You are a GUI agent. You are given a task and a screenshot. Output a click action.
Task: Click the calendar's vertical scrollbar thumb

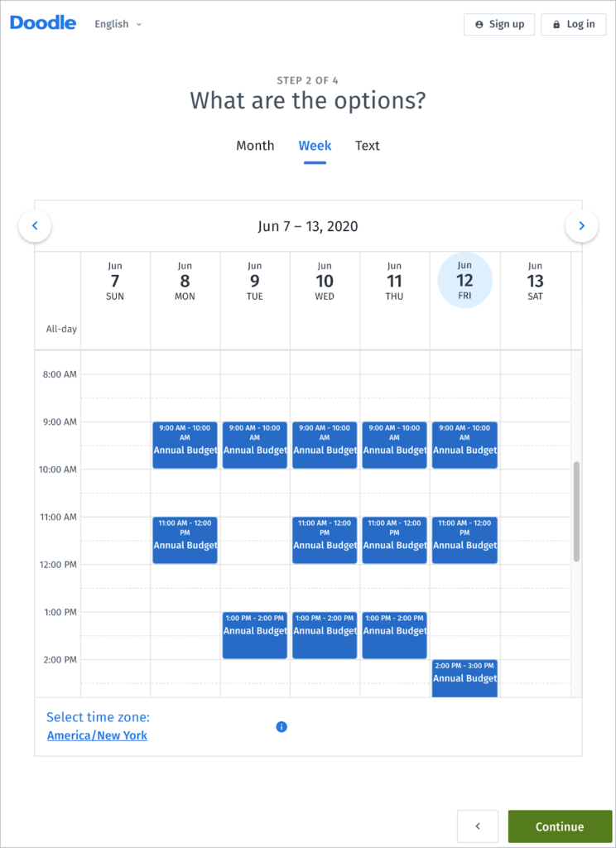click(576, 512)
